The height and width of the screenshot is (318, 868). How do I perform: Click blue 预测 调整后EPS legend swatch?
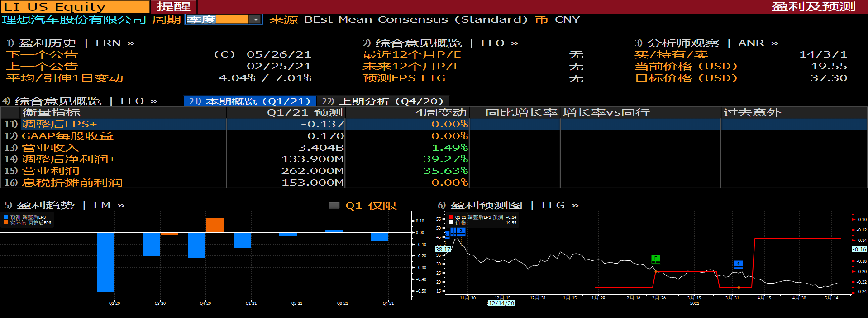coord(6,217)
